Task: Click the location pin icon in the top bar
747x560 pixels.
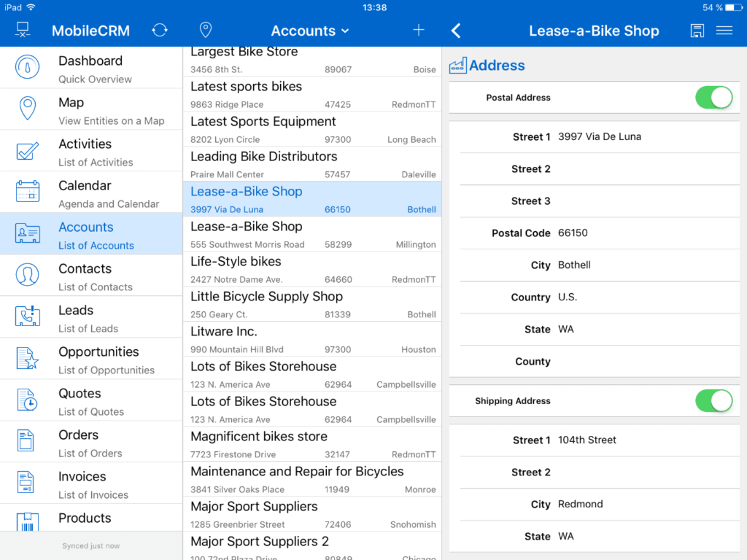Action: [x=205, y=30]
